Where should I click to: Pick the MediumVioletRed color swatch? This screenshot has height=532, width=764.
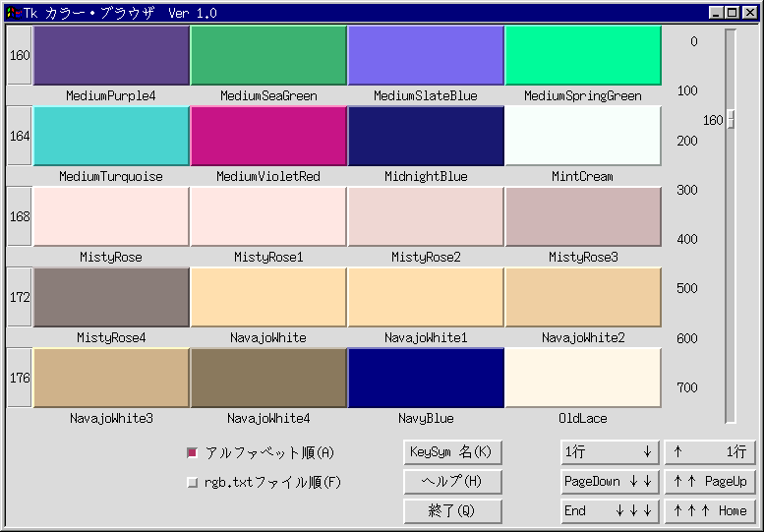(268, 137)
